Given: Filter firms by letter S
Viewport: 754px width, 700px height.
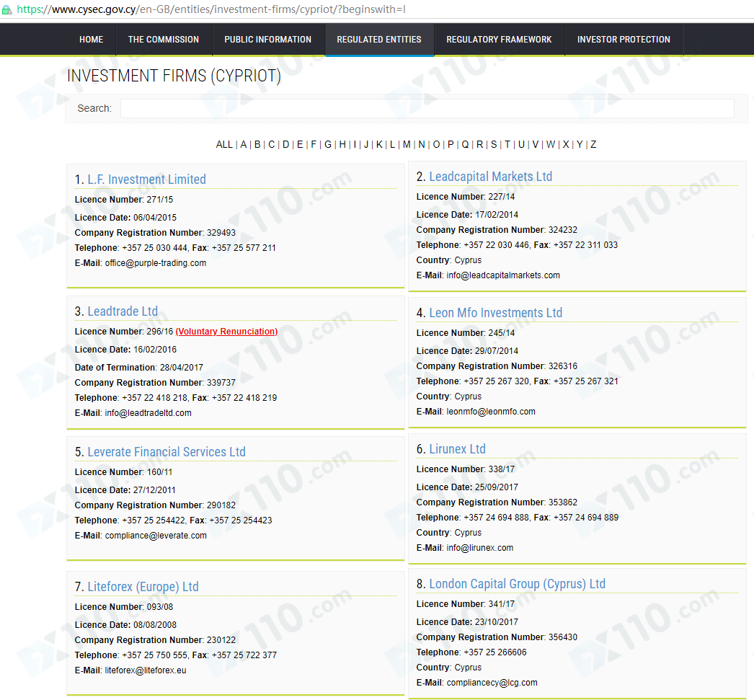Looking at the screenshot, I should [x=493, y=144].
